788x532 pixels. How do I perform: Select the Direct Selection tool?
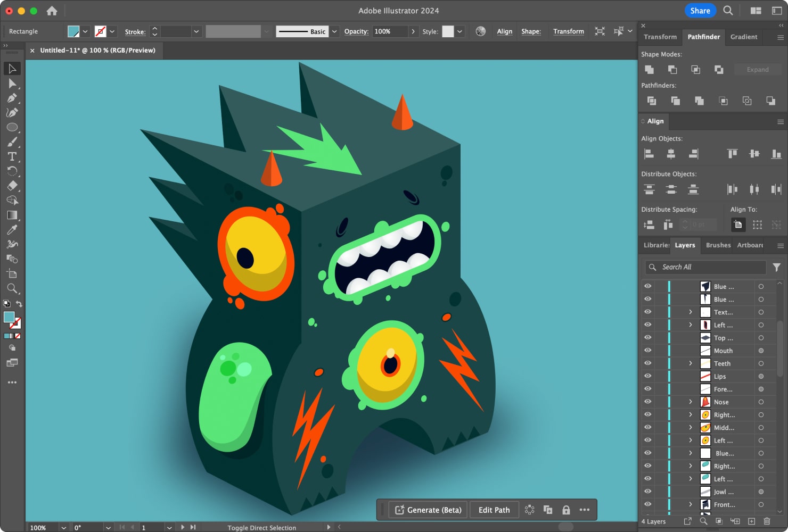coord(12,84)
